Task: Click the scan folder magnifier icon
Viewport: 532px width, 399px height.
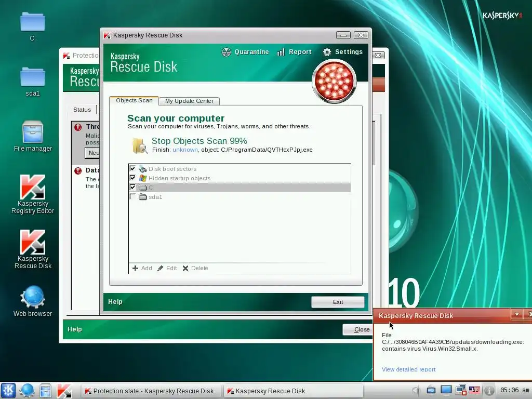Action: click(139, 145)
